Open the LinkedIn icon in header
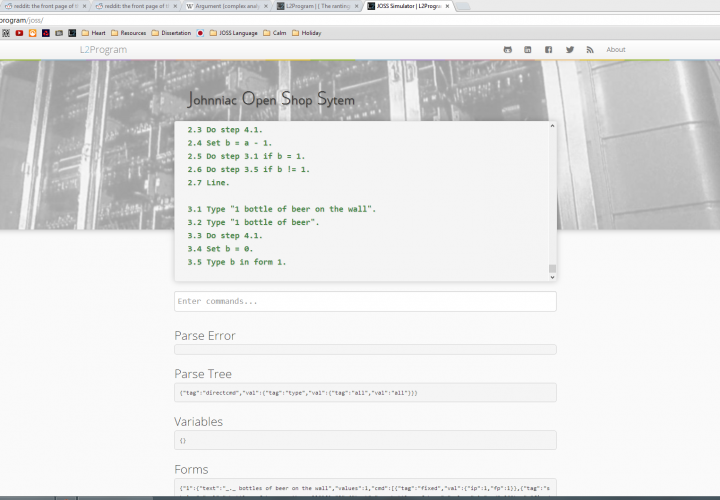Screen dimensions: 720x500 point(528,49)
